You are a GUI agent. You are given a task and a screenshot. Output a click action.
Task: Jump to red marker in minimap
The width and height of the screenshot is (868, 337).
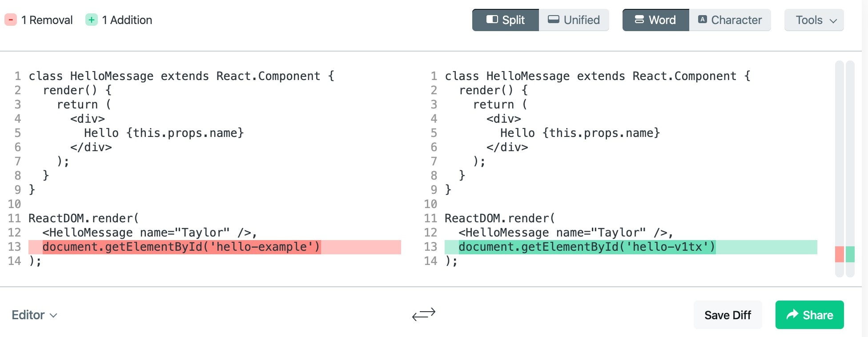point(839,254)
